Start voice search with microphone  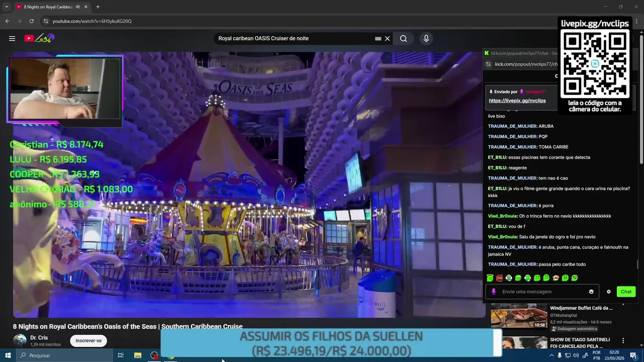tap(426, 38)
